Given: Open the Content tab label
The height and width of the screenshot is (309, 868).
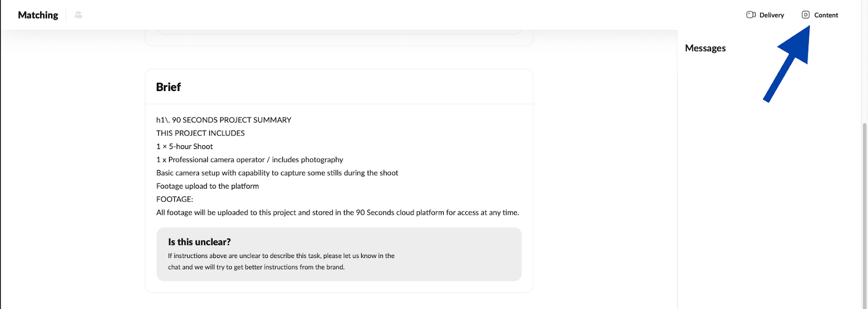Looking at the screenshot, I should [x=826, y=15].
